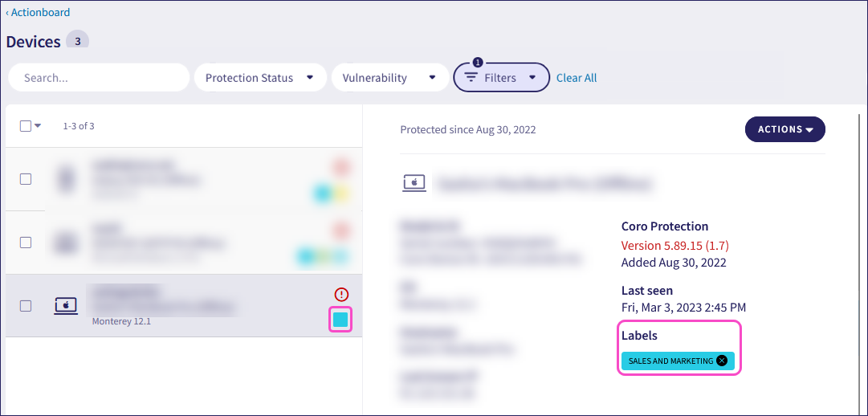Click the red alert icon on Monterey device
The width and height of the screenshot is (868, 416).
coord(341,294)
